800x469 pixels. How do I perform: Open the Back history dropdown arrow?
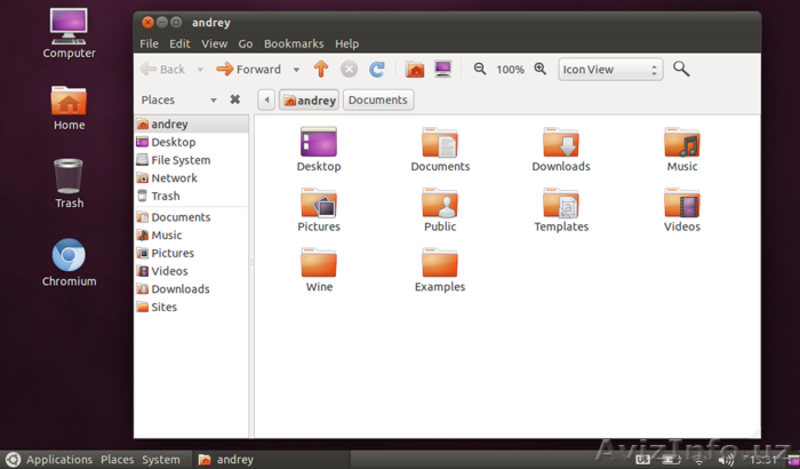tap(200, 70)
